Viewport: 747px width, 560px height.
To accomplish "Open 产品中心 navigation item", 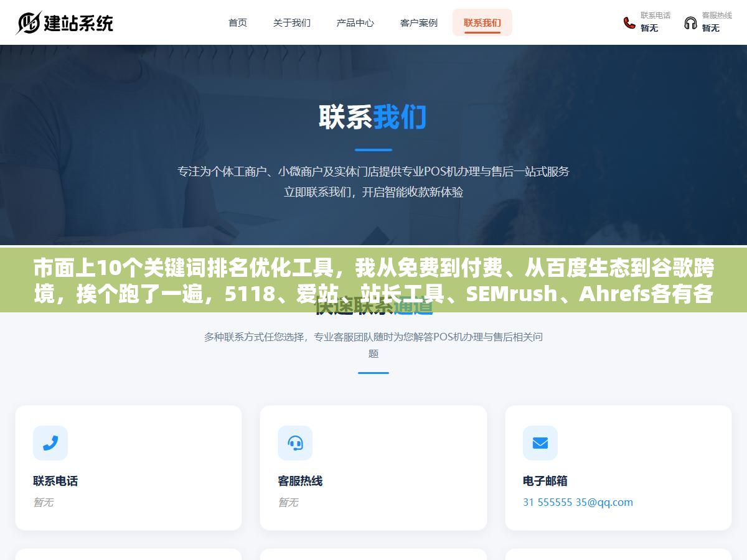I will (355, 22).
